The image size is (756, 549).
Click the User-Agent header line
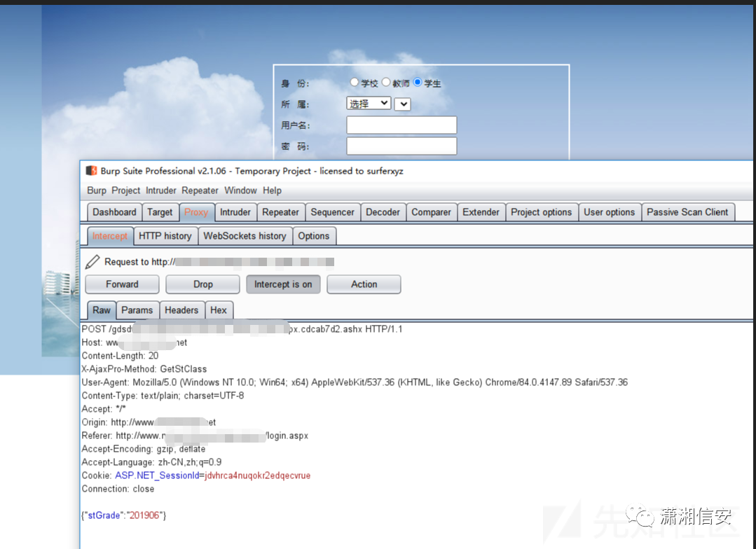(x=355, y=382)
